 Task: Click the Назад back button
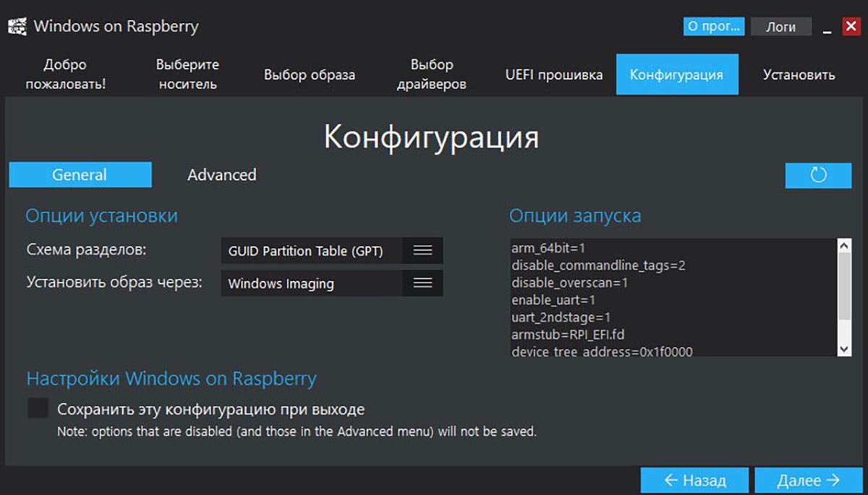pyautogui.click(x=694, y=481)
